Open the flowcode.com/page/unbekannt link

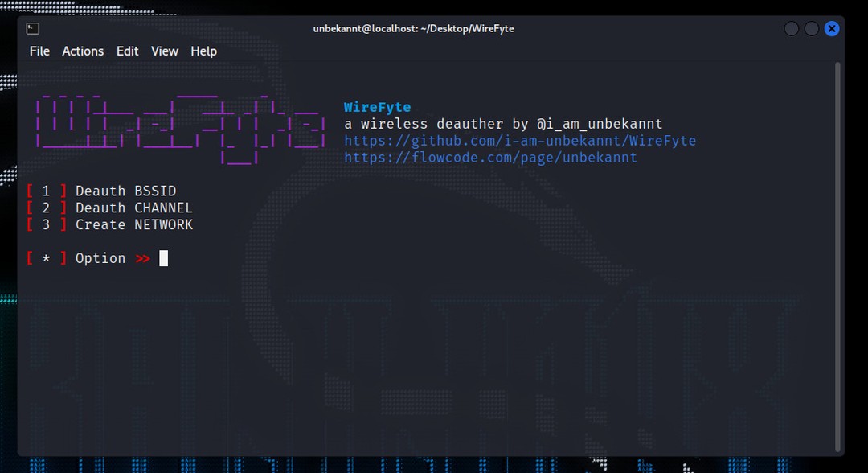point(490,158)
